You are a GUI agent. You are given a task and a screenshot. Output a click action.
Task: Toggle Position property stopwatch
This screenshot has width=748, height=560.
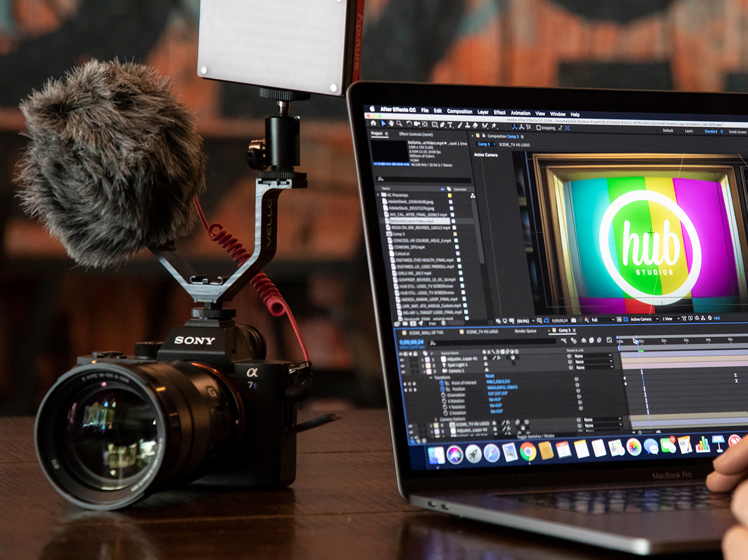point(442,389)
